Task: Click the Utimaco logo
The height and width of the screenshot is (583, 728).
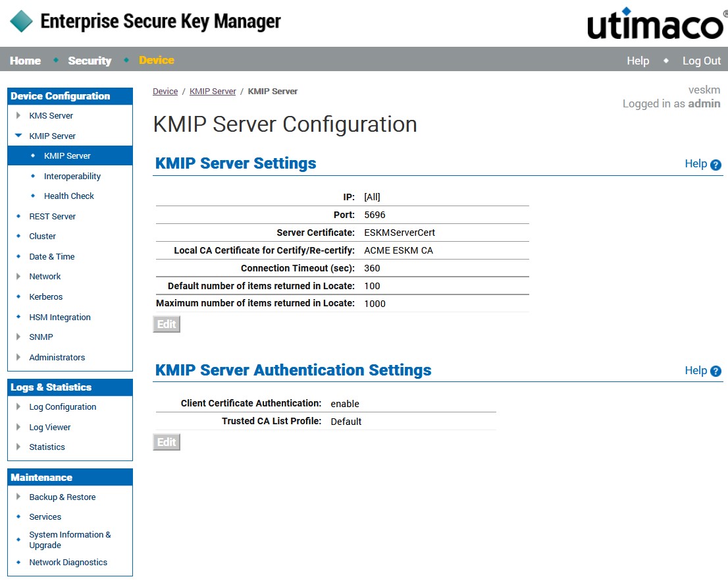Action: click(x=656, y=24)
